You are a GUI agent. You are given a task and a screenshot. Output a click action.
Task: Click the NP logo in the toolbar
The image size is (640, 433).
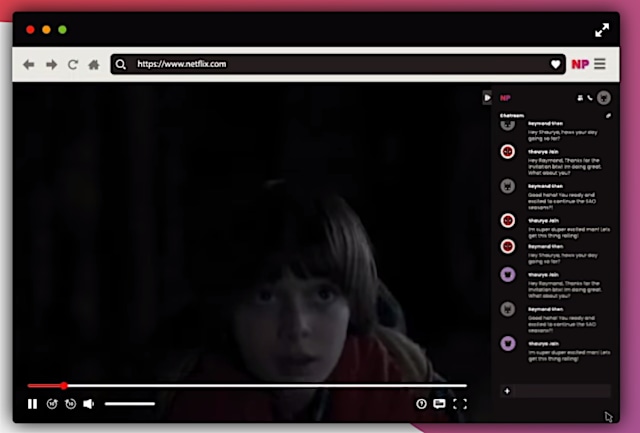coord(579,64)
